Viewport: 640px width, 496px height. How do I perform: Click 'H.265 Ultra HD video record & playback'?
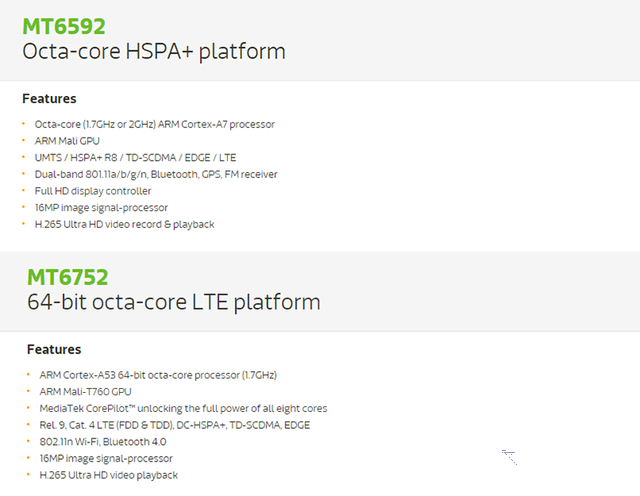(x=124, y=224)
